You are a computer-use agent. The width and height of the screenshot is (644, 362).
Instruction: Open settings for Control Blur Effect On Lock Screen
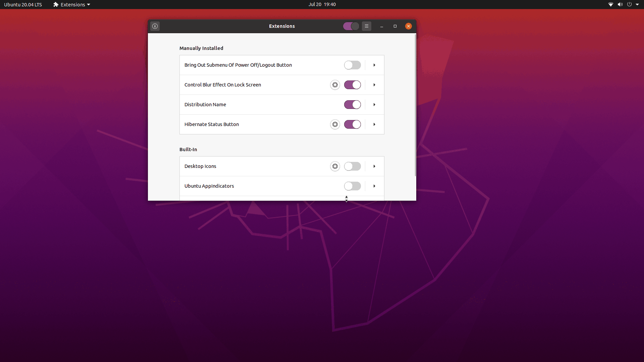(335, 85)
